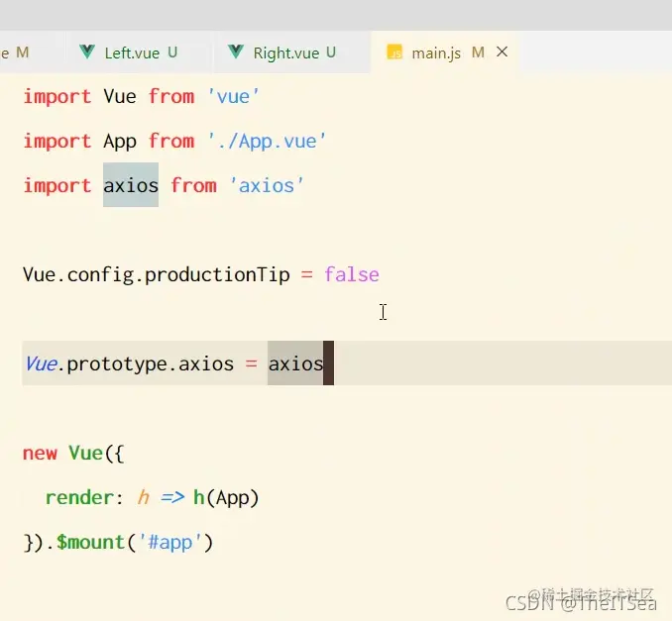This screenshot has height=621, width=672.
Task: Switch to the Right.vue tab
Action: [291, 52]
